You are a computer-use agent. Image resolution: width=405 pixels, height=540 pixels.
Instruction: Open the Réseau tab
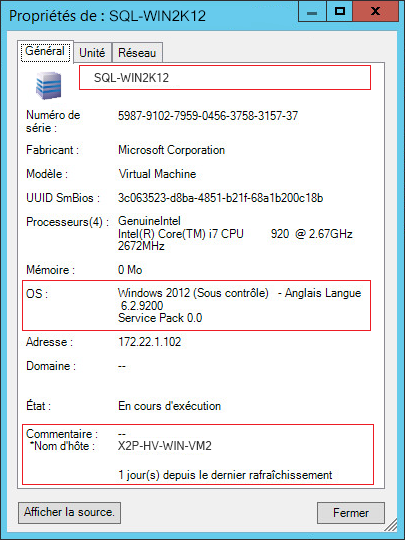point(137,53)
